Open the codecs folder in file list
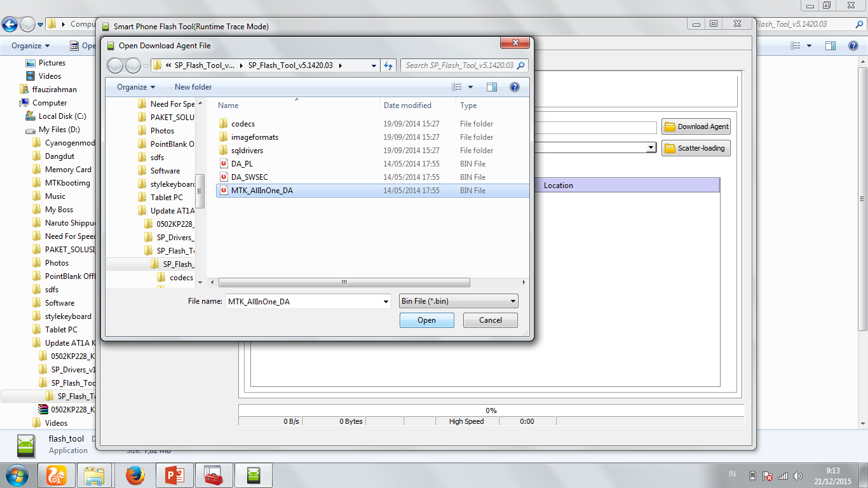This screenshot has width=868, height=488. click(372, 124)
